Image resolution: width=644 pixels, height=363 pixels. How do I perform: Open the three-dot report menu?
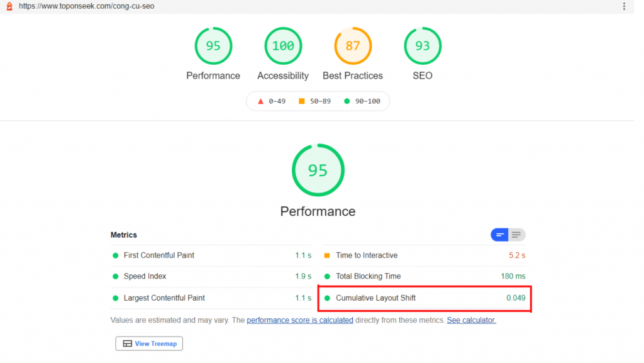pyautogui.click(x=624, y=6)
